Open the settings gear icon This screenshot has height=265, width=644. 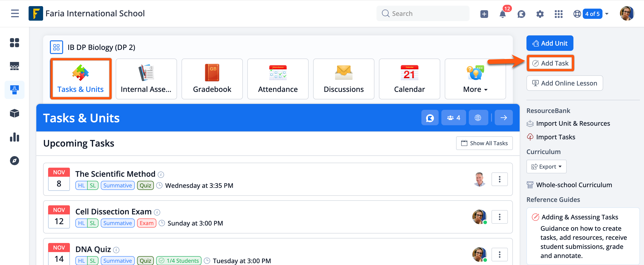(x=540, y=14)
